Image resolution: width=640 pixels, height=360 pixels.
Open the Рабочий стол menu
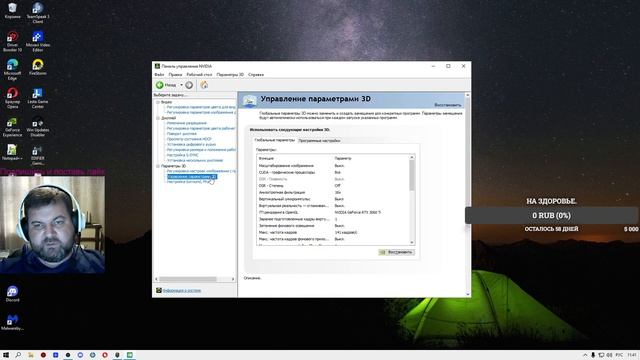(199, 75)
